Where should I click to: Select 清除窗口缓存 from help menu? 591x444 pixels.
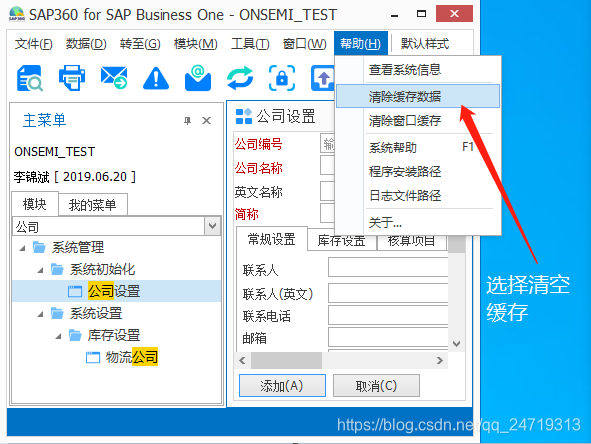418,121
